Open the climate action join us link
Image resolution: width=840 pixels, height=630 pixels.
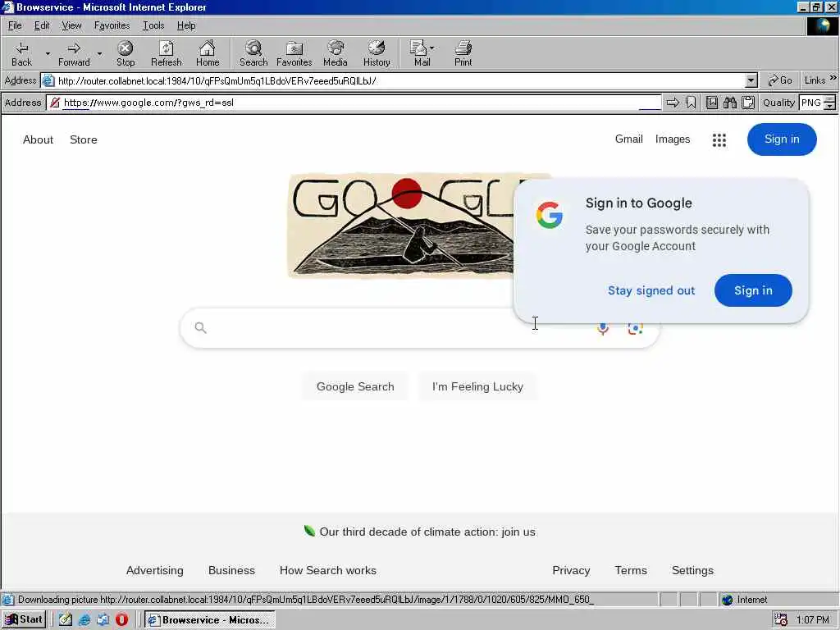(x=427, y=532)
